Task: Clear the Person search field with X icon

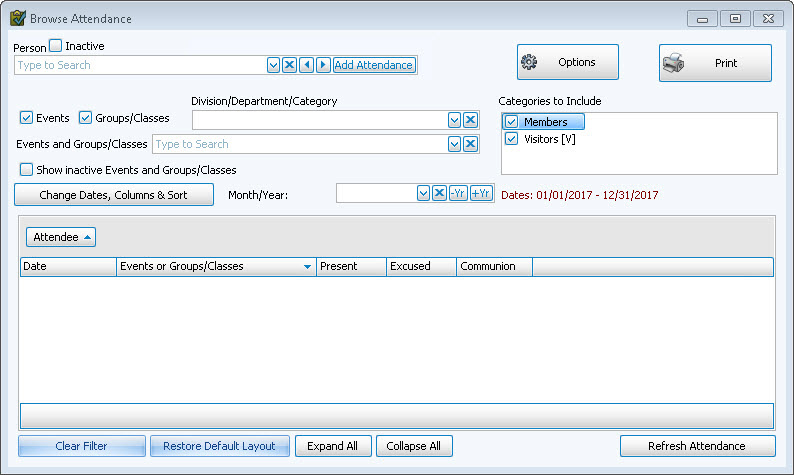Action: [289, 65]
